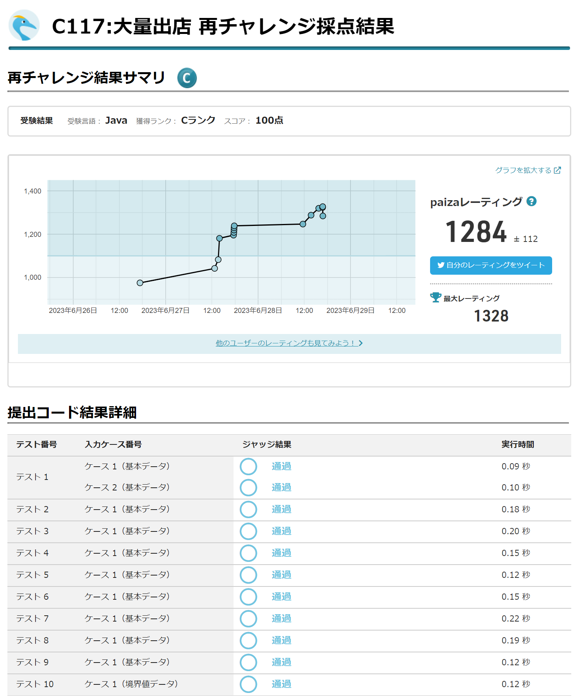The image size is (588, 700).
Task: Click the pass circle icon for テスト 5
Action: click(248, 575)
